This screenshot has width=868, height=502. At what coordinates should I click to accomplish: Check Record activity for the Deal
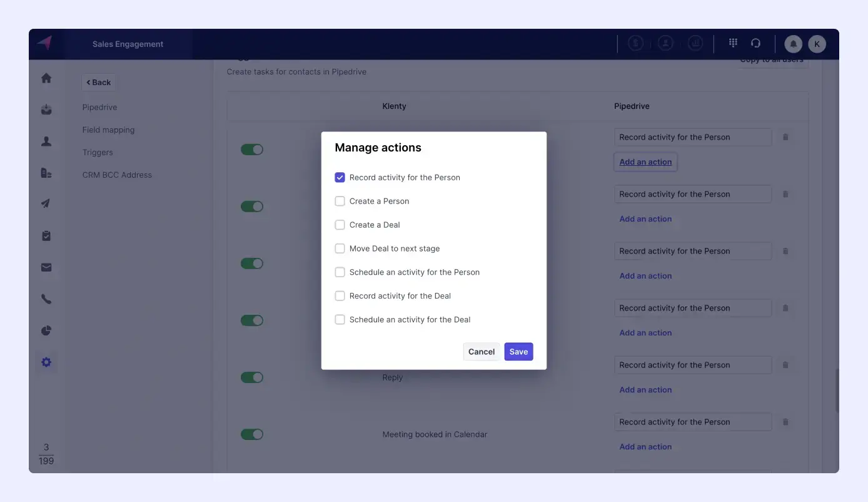[340, 296]
